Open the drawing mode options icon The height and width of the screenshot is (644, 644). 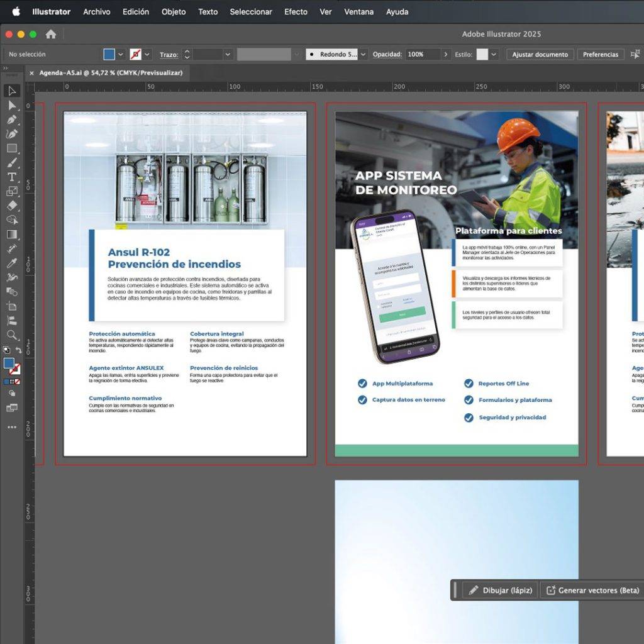click(12, 393)
